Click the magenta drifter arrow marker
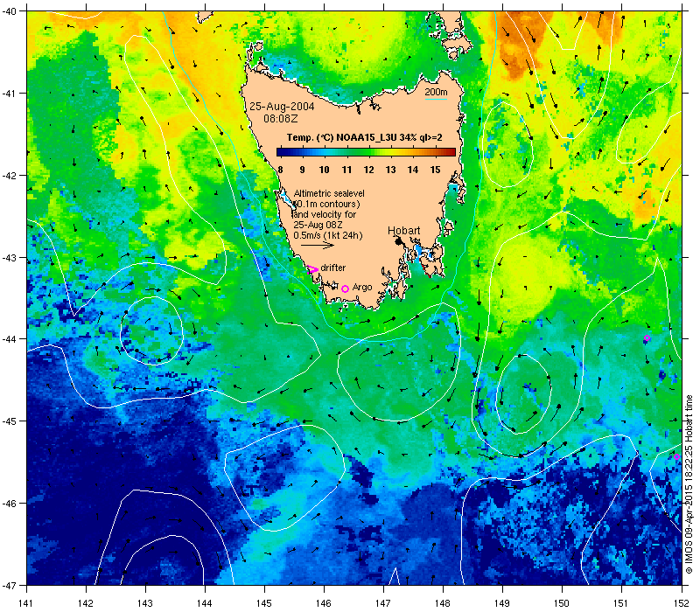The width and height of the screenshot is (700, 612). coord(312,269)
